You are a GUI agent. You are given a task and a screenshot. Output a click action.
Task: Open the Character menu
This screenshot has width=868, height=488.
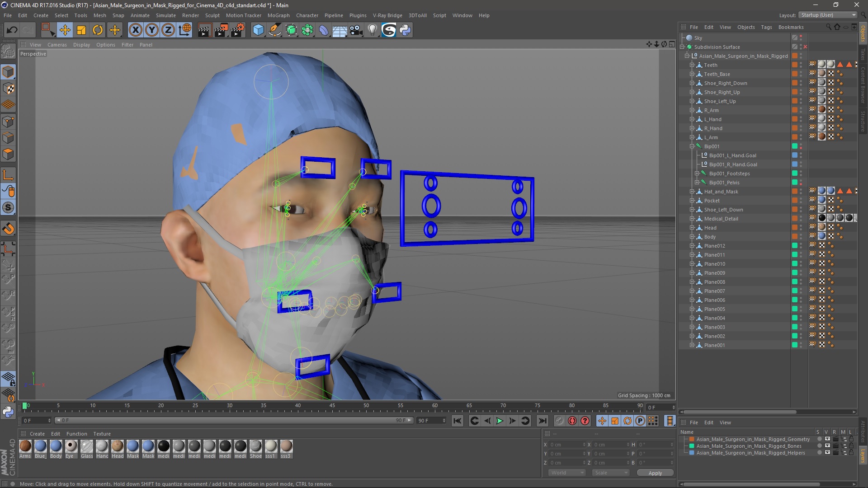point(307,15)
